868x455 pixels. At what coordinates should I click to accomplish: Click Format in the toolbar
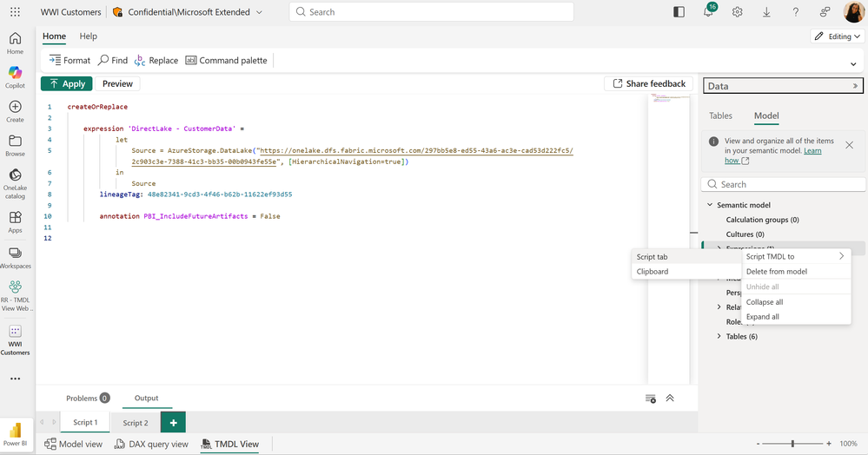coord(70,60)
